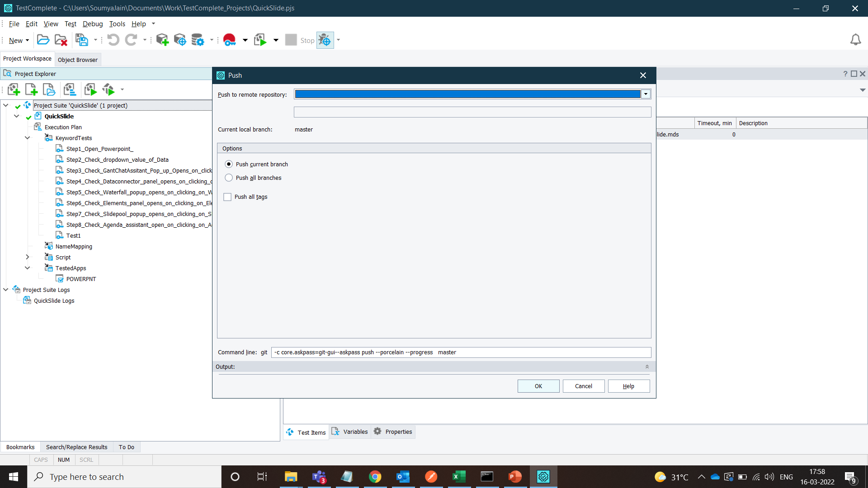This screenshot has height=488, width=868.
Task: Open Chrome from the taskbar
Action: 375,477
